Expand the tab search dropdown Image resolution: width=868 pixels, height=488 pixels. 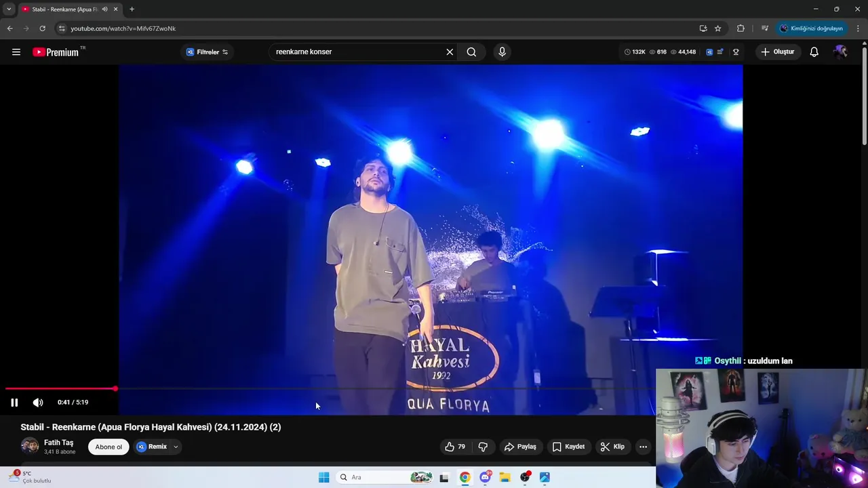coord(9,9)
